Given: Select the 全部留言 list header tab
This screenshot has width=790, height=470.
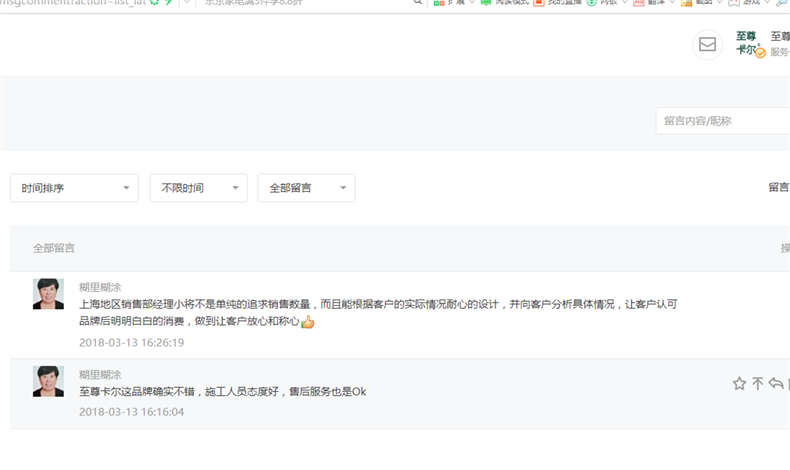Looking at the screenshot, I should [x=54, y=248].
